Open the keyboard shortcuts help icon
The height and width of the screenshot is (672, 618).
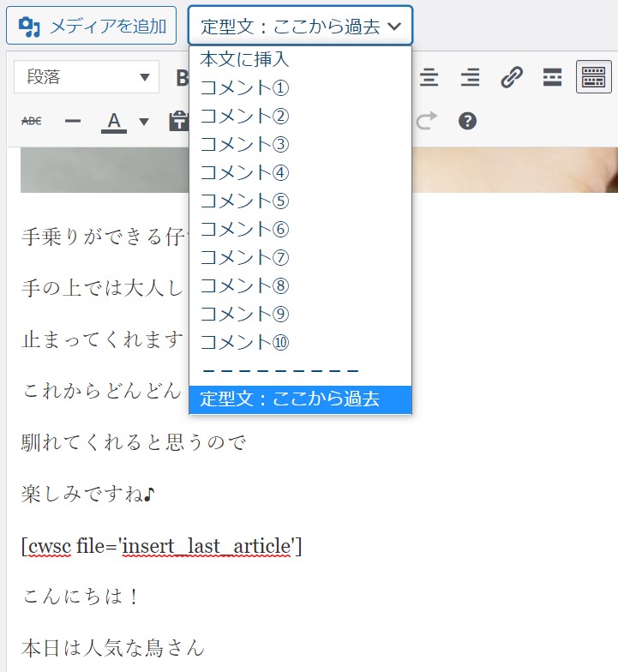(x=467, y=121)
